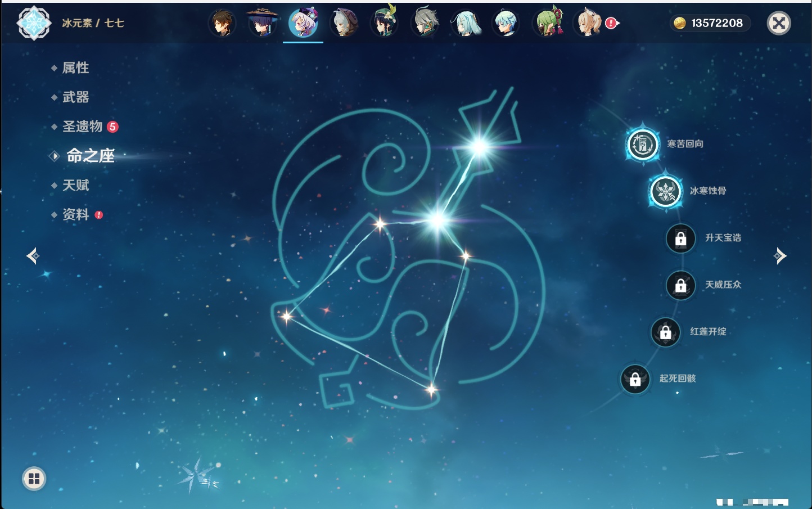Select the Chongyun avatar with light blue hair
The height and width of the screenshot is (509, 812).
(506, 23)
